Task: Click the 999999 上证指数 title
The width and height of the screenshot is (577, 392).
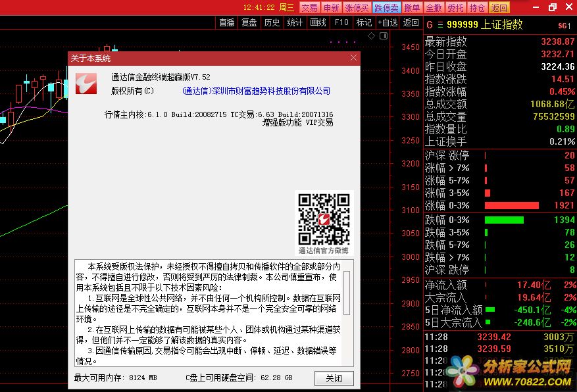Action: (485, 24)
